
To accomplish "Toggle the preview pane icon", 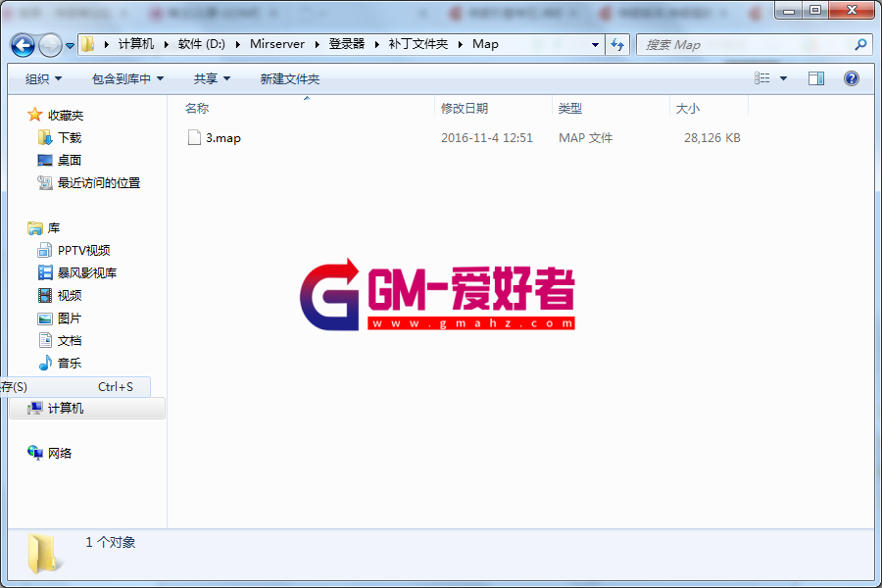I will [x=816, y=78].
